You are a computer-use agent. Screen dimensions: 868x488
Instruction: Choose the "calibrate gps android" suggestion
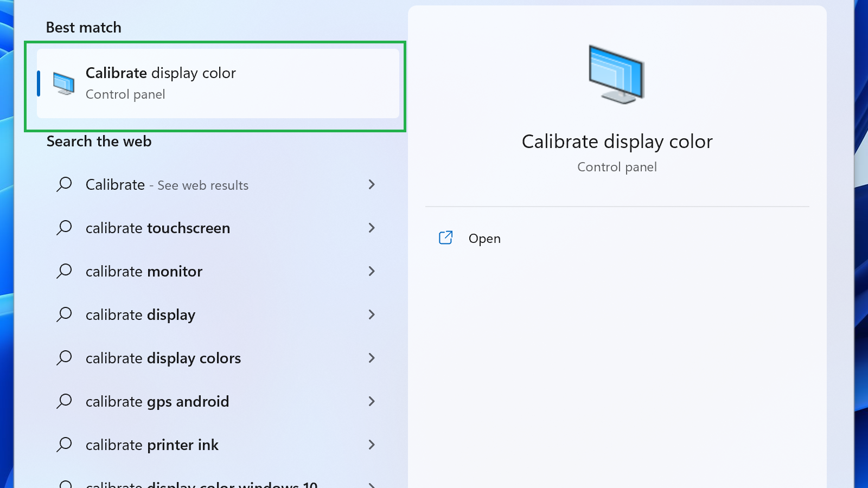pyautogui.click(x=157, y=401)
